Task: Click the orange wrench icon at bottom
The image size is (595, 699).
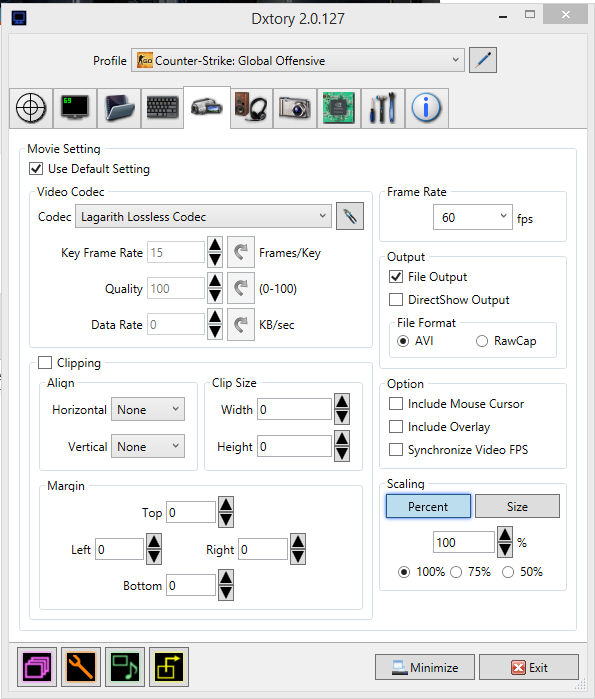Action: click(81, 667)
